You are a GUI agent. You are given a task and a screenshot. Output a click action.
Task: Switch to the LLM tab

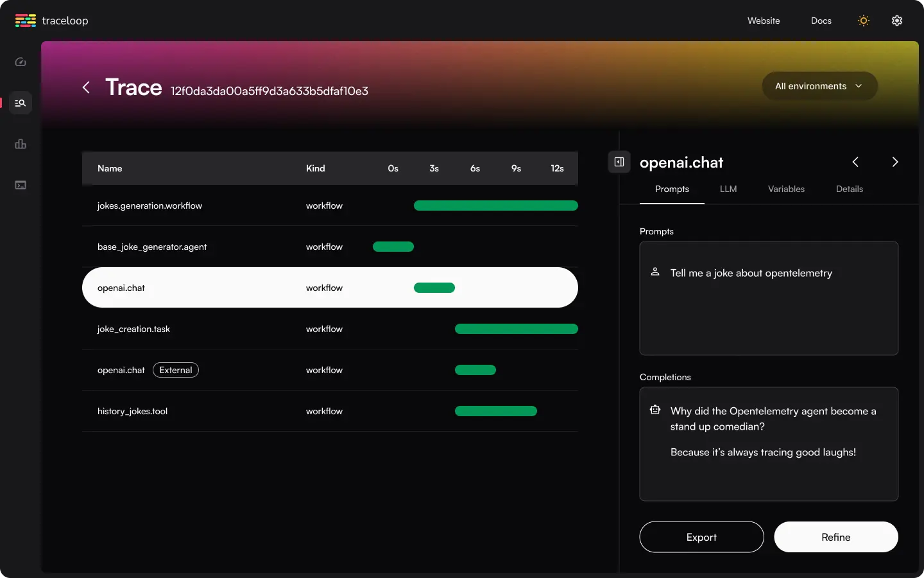(x=728, y=189)
